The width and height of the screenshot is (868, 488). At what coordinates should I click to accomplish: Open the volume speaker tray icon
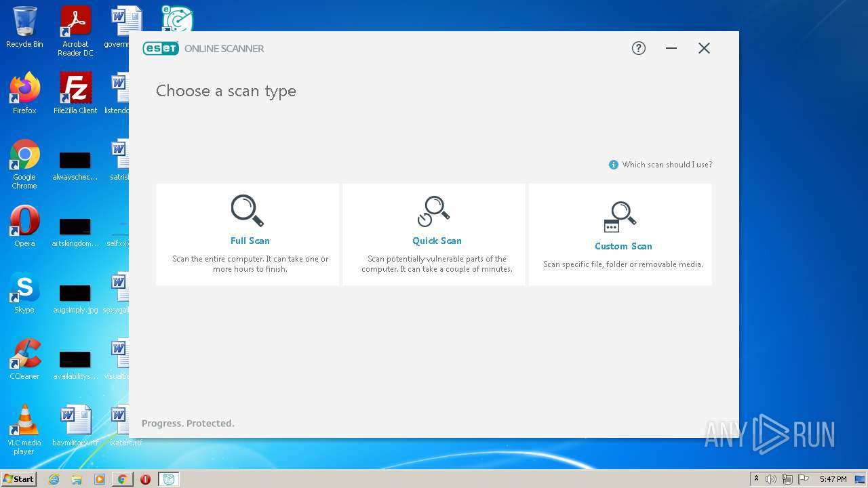[x=771, y=479]
